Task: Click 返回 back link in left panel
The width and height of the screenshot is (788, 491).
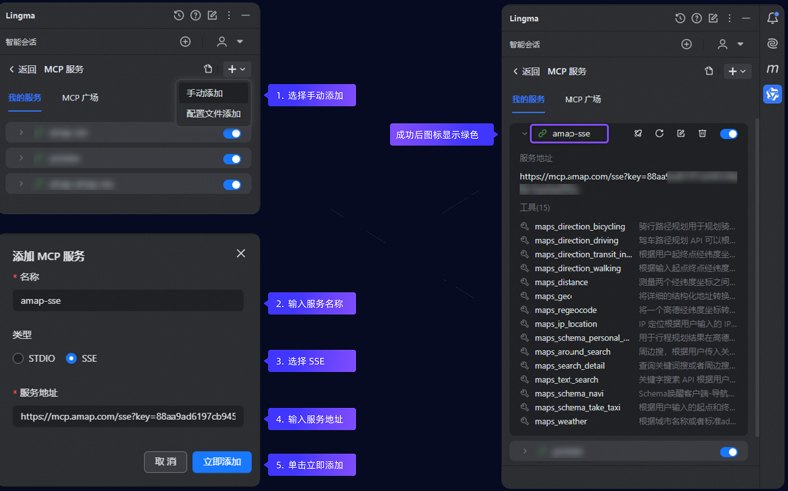Action: coord(23,69)
